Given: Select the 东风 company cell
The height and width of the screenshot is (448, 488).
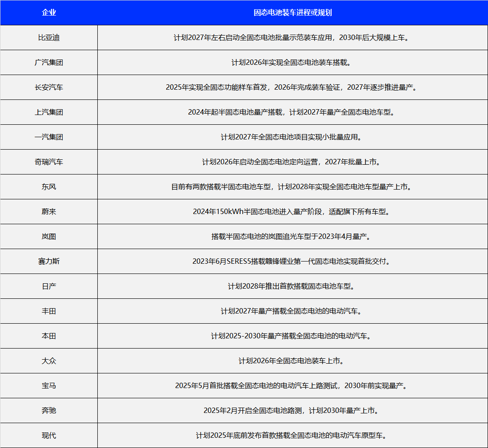Looking at the screenshot, I should click(x=49, y=187).
